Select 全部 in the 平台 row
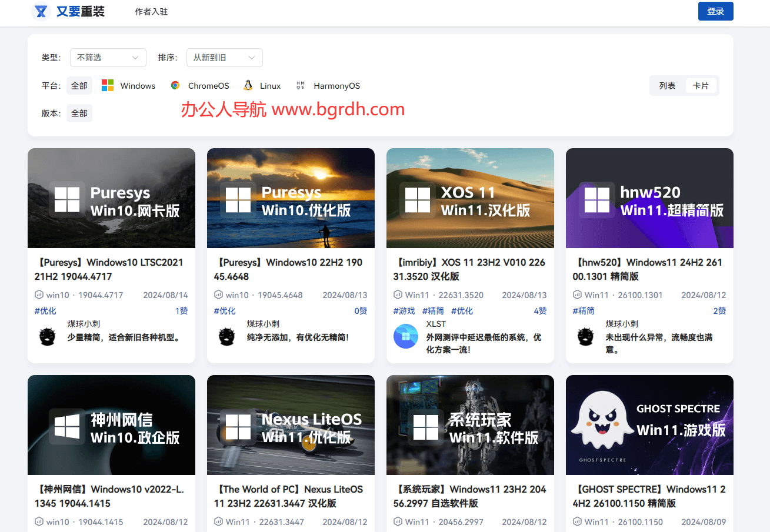The height and width of the screenshot is (532, 770). [79, 86]
